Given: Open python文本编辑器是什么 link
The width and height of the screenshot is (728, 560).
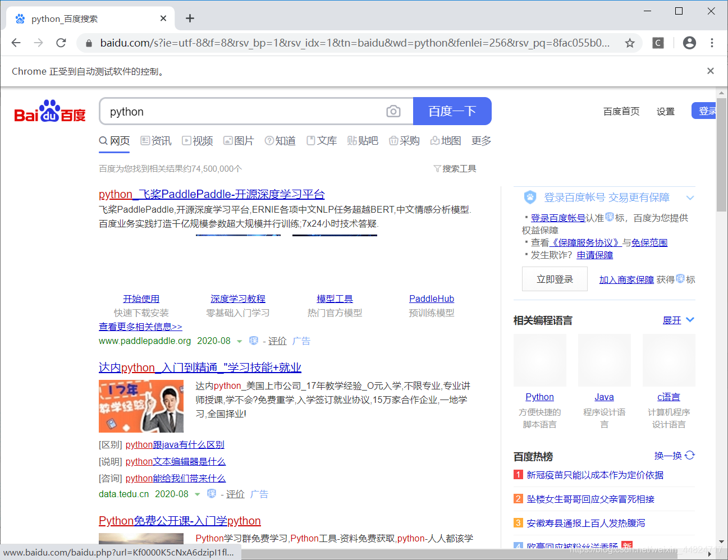Looking at the screenshot, I should pyautogui.click(x=176, y=461).
